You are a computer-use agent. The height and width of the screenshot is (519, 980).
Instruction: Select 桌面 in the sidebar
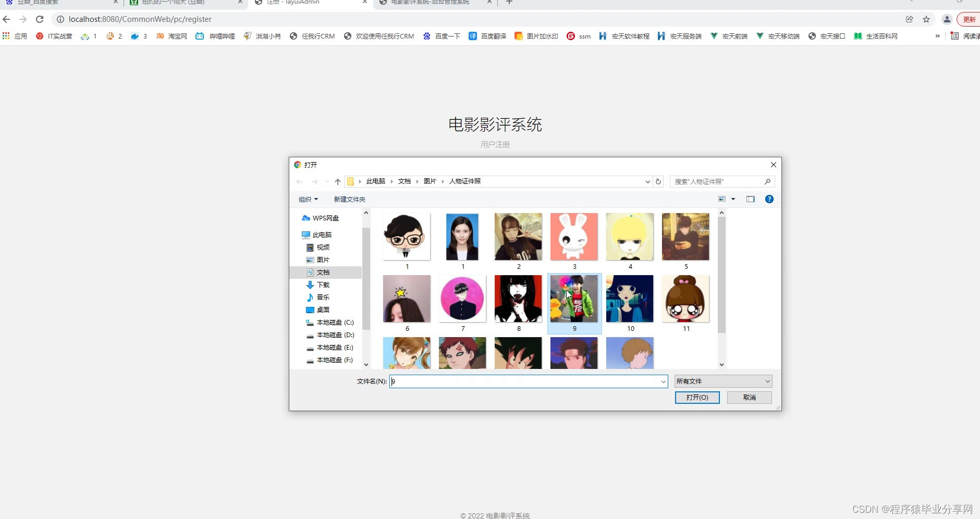[x=318, y=310]
